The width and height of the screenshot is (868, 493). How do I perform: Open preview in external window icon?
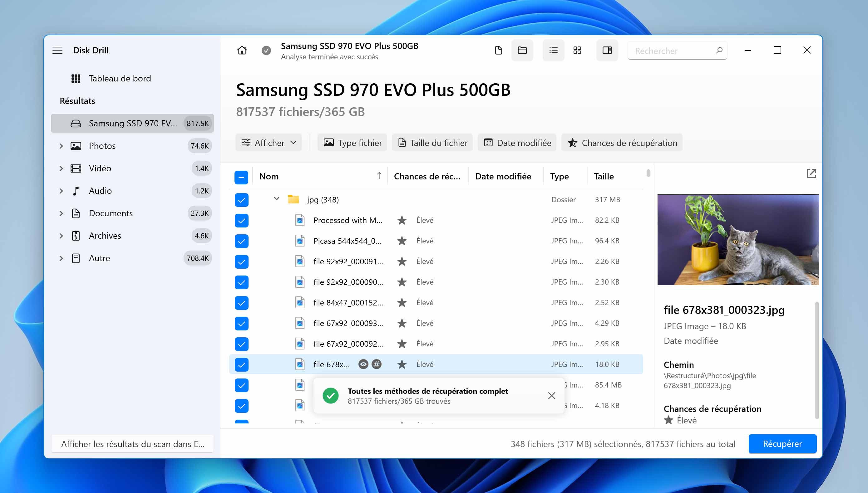[x=811, y=174]
